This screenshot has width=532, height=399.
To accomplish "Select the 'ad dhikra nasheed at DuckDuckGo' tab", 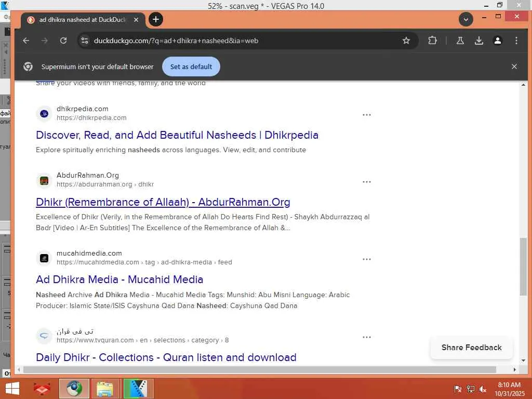I will point(83,20).
